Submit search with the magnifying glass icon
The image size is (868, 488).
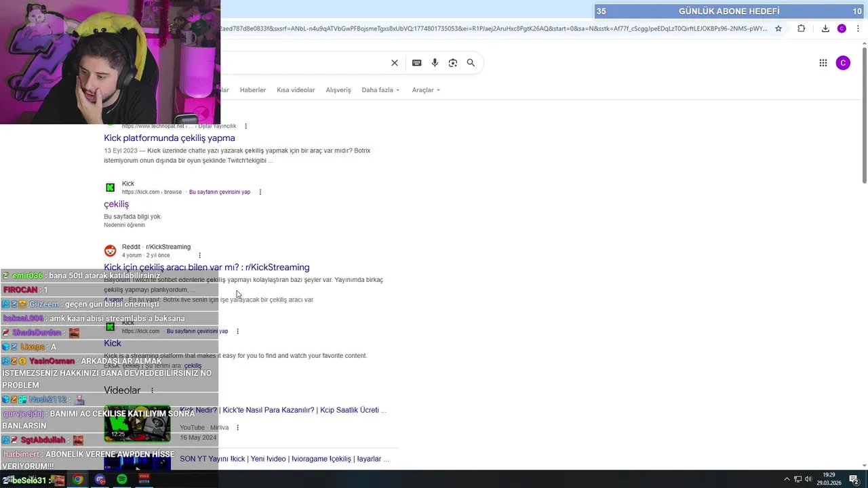471,63
